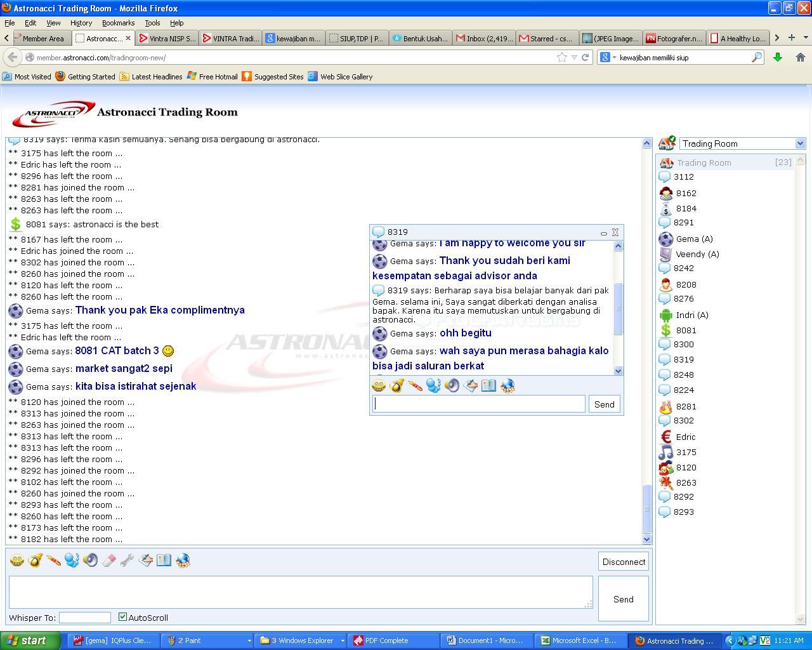Open the Windows Explorer taskbar group dropdown
This screenshot has height=650, width=812.
pos(343,640)
